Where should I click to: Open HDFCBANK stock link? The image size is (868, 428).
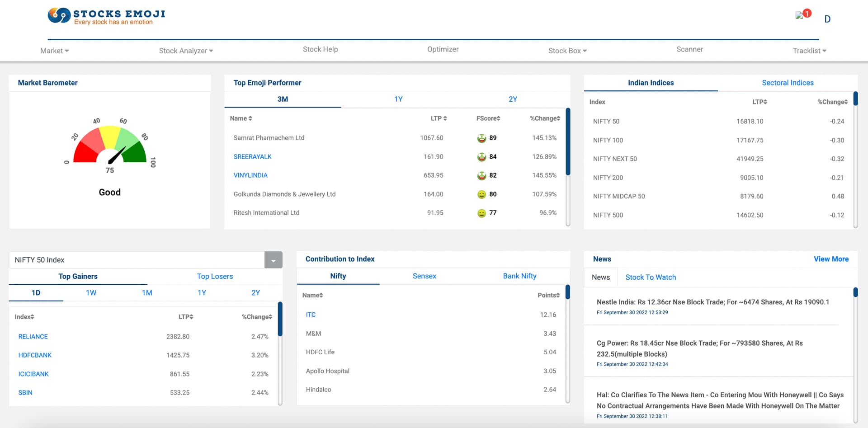[x=35, y=355]
